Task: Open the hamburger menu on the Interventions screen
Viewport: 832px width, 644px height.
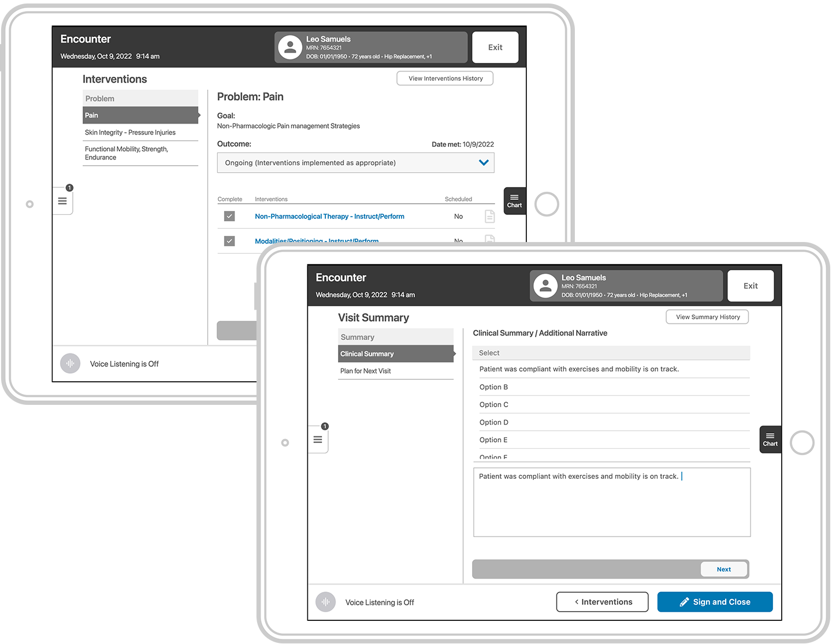Action: (x=62, y=200)
